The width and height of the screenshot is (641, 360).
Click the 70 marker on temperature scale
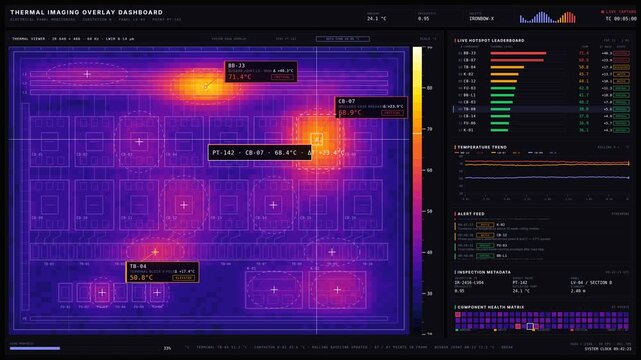pyautogui.click(x=429, y=129)
